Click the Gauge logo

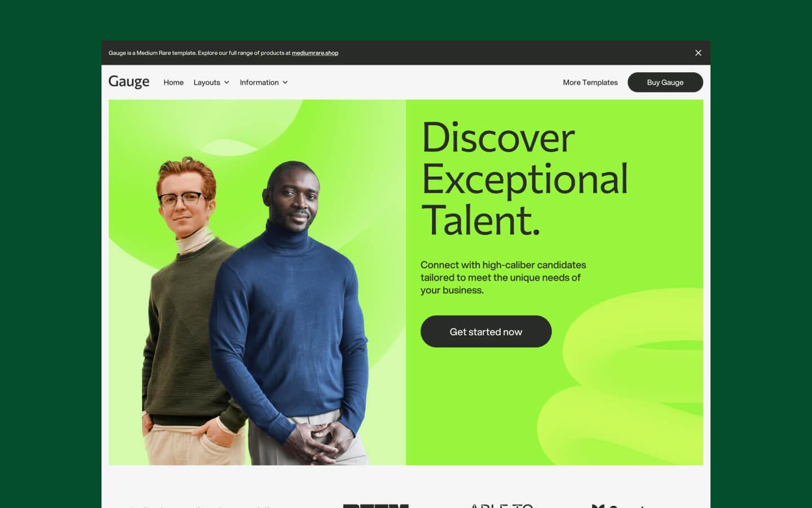point(129,82)
